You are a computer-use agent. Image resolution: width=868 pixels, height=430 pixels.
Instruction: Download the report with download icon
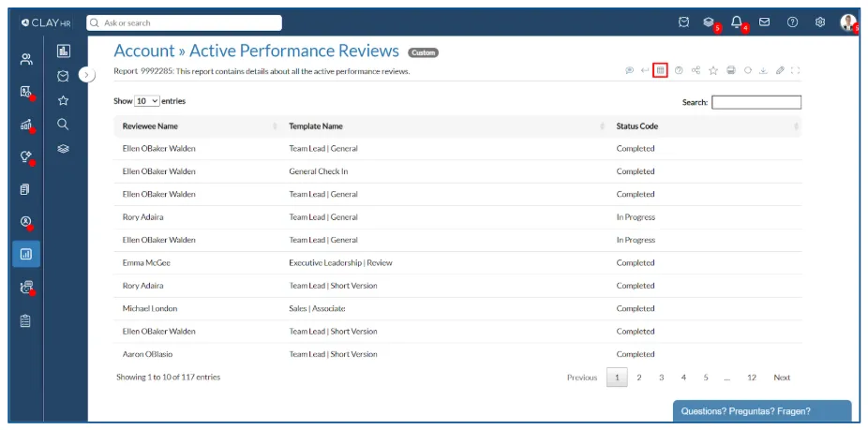click(763, 70)
